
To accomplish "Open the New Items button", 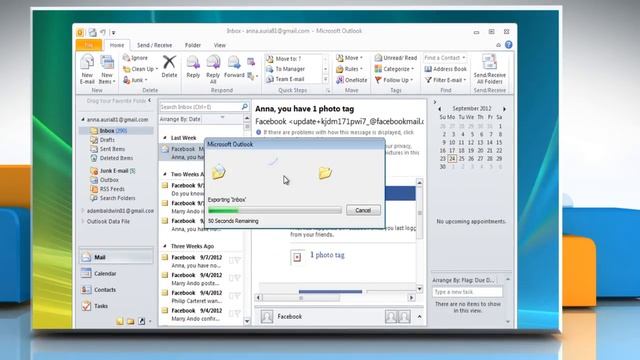I will click(x=107, y=69).
